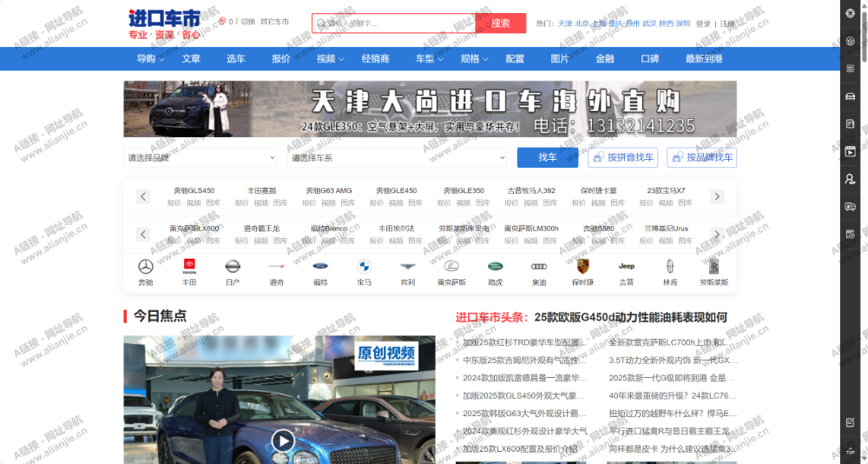Play the 原创视频 featured video
868x464 pixels.
tap(283, 441)
